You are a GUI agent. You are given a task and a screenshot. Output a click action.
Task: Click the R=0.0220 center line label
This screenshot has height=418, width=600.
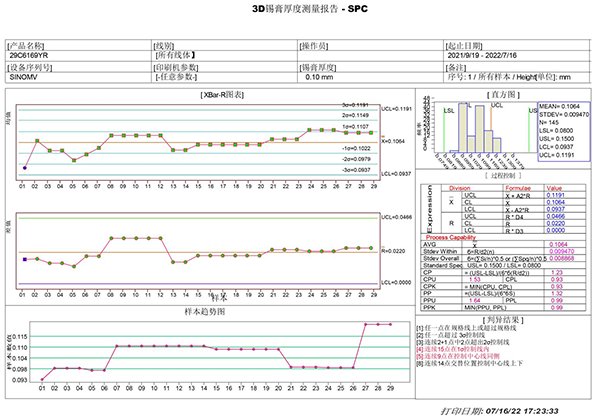(394, 251)
